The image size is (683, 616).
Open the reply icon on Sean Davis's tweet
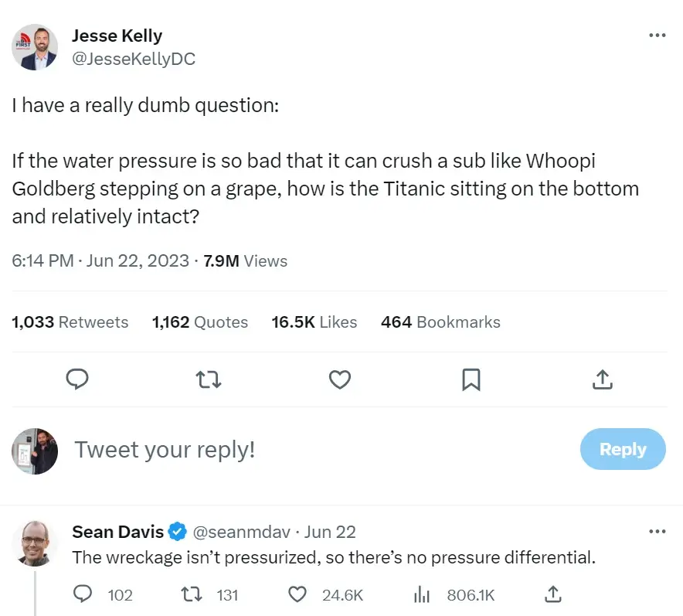(83, 595)
